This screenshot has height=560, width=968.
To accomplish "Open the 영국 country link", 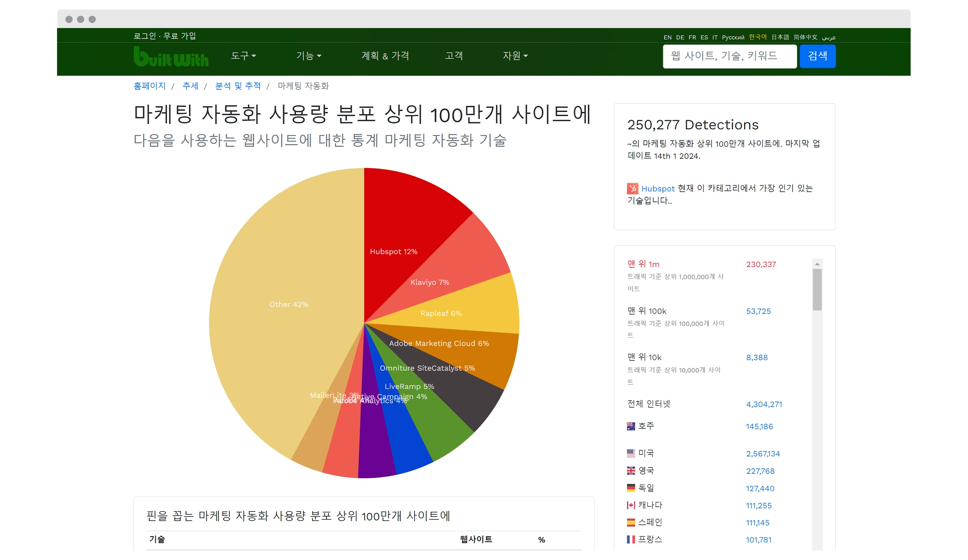I will (646, 470).
